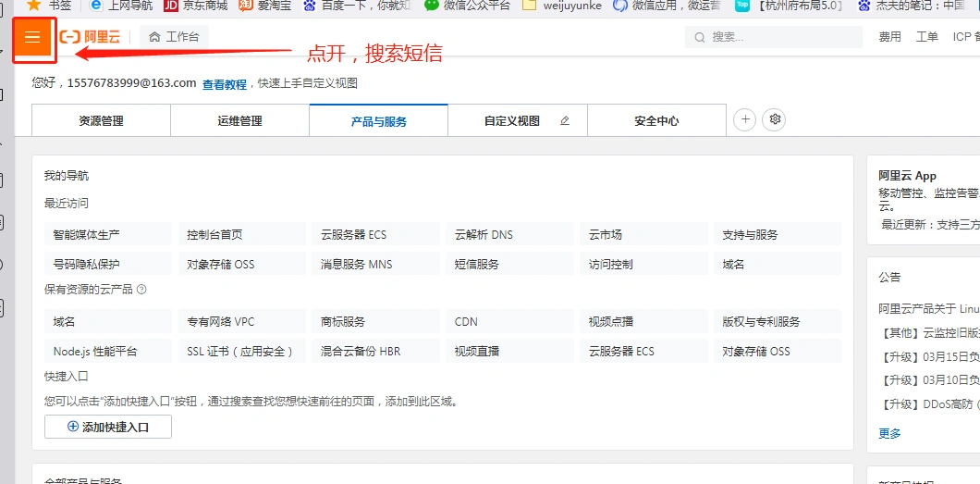The image size is (980, 484).
Task: Open 京东商城 bookmark
Action: [195, 6]
